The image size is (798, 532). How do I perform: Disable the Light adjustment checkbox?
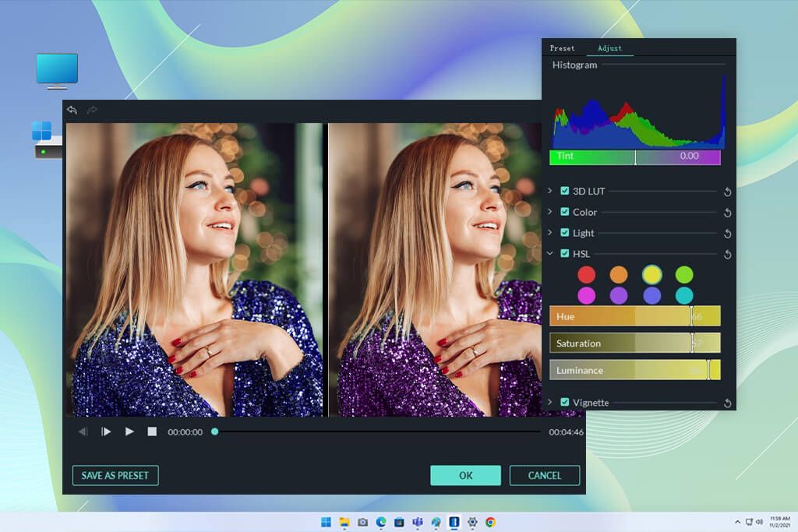[565, 233]
